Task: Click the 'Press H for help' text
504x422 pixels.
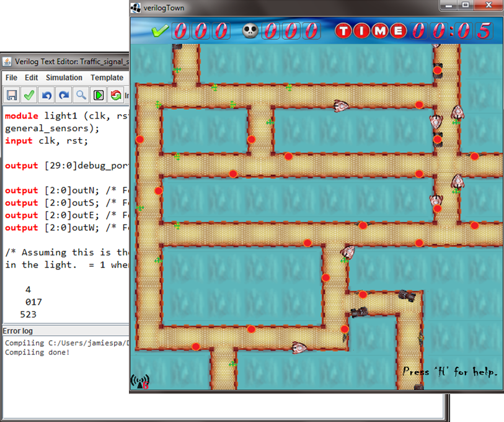Action: click(449, 372)
